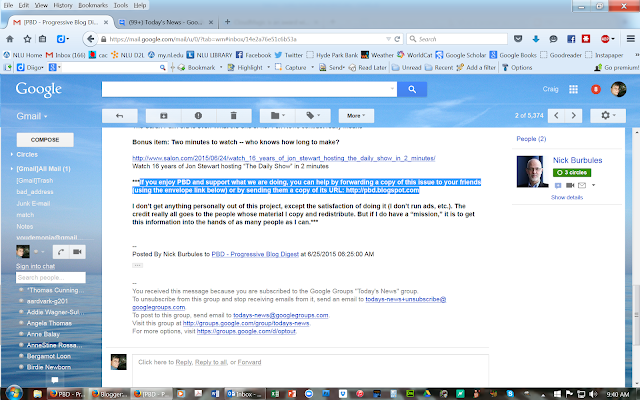The image size is (640, 400).
Task: Click the Gmail back-to-inbox arrow button
Action: pyautogui.click(x=120, y=116)
